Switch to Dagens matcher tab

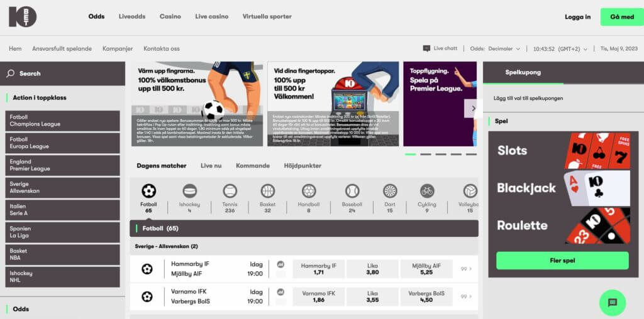(162, 166)
